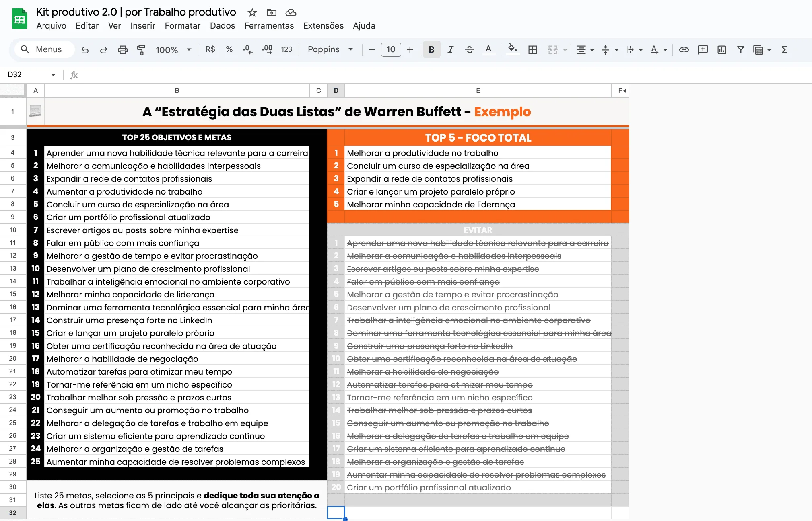Format as currency R$
Screen dimensions: 812x521
click(210, 49)
